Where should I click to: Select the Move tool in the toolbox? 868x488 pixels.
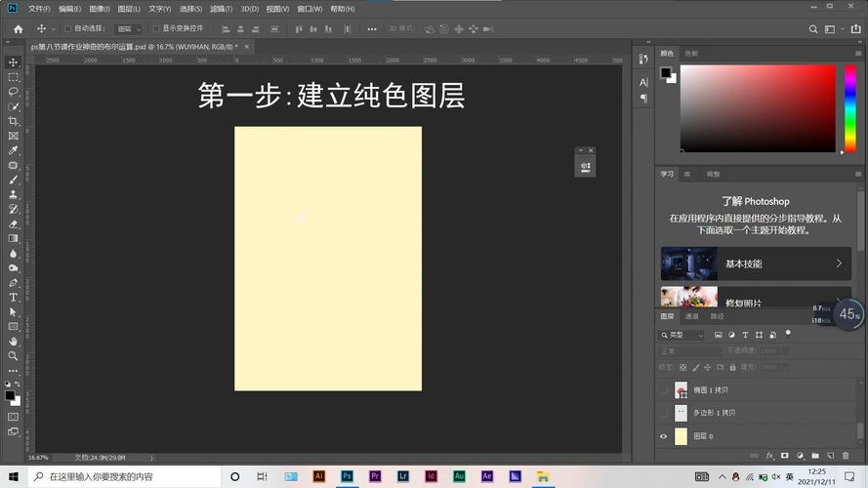click(x=14, y=61)
